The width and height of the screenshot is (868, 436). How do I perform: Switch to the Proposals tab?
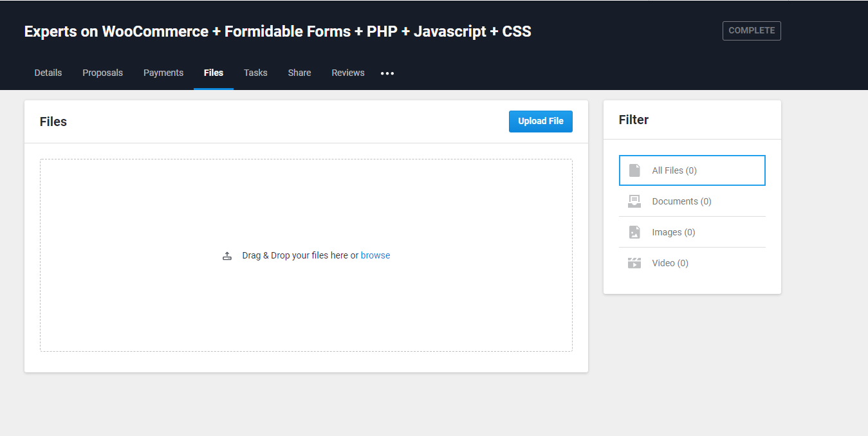pos(102,73)
